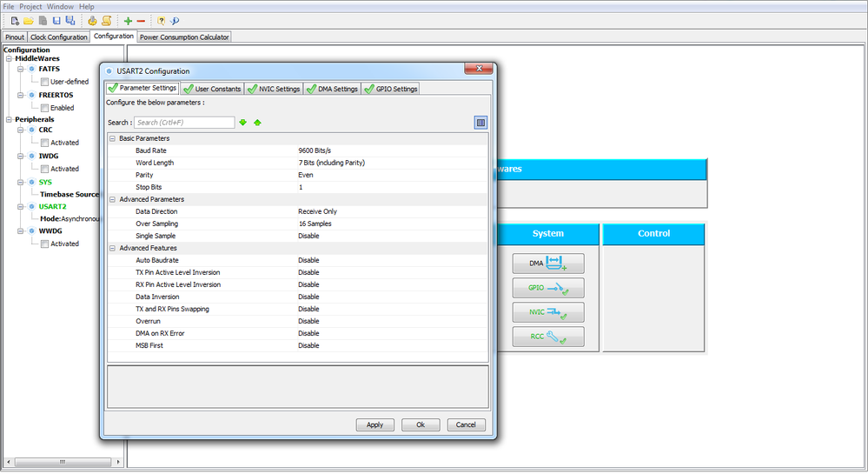
Task: Open the Help menu
Action: [x=86, y=7]
